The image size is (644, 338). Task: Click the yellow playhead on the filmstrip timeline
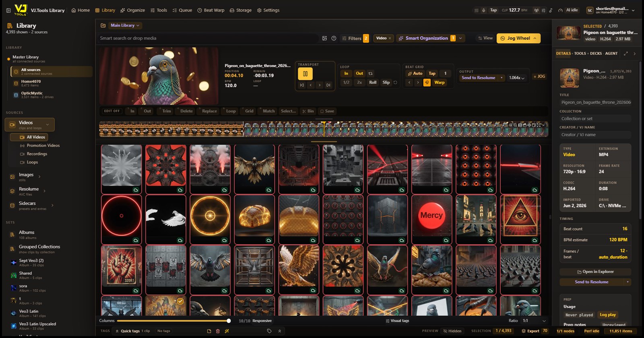click(324, 129)
